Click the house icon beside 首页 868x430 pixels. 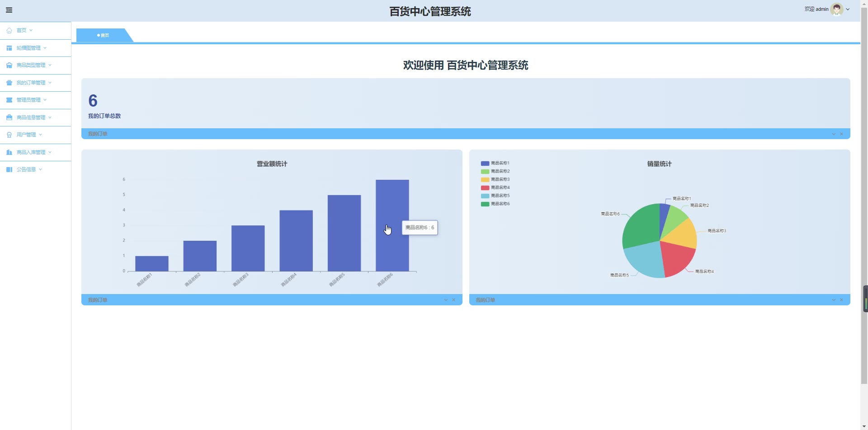(9, 30)
